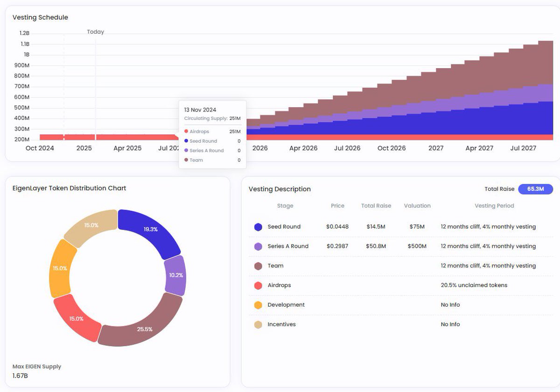Click the $75M valuation value

(417, 227)
